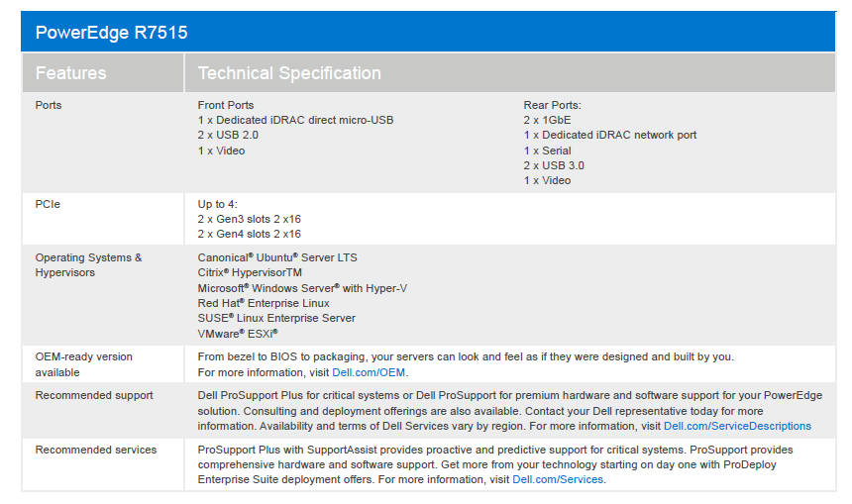Open the Dell.com/ServiceDescriptions link

737,426
